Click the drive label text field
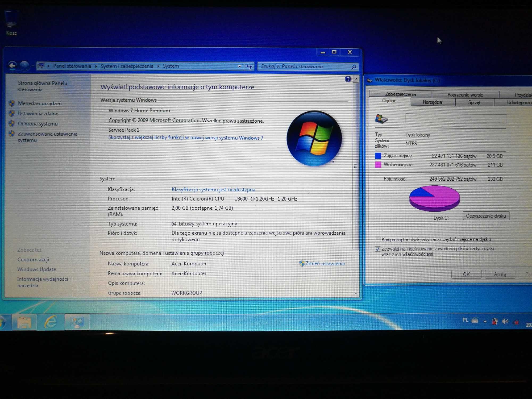The height and width of the screenshot is (399, 532). click(456, 118)
